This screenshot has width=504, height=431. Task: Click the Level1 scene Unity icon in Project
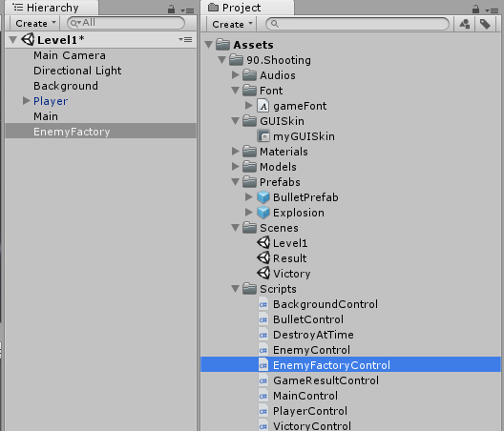click(x=263, y=243)
